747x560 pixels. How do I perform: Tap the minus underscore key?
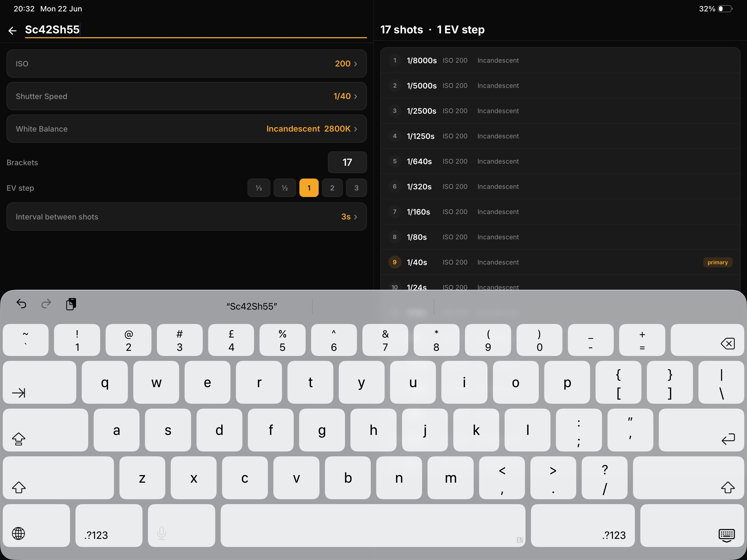pyautogui.click(x=591, y=340)
